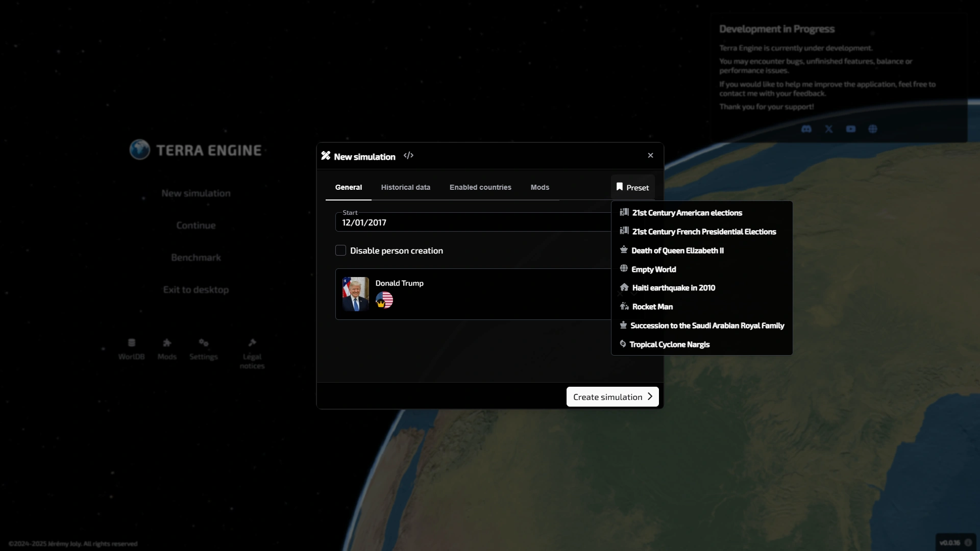Viewport: 980px width, 551px height.
Task: Open the website globe link icon
Action: click(873, 129)
